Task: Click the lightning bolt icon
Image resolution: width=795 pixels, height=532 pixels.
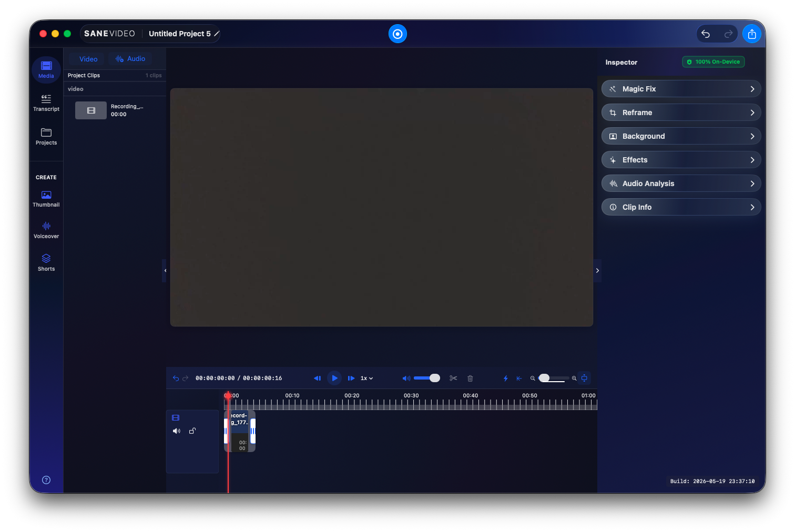Action: pos(505,378)
